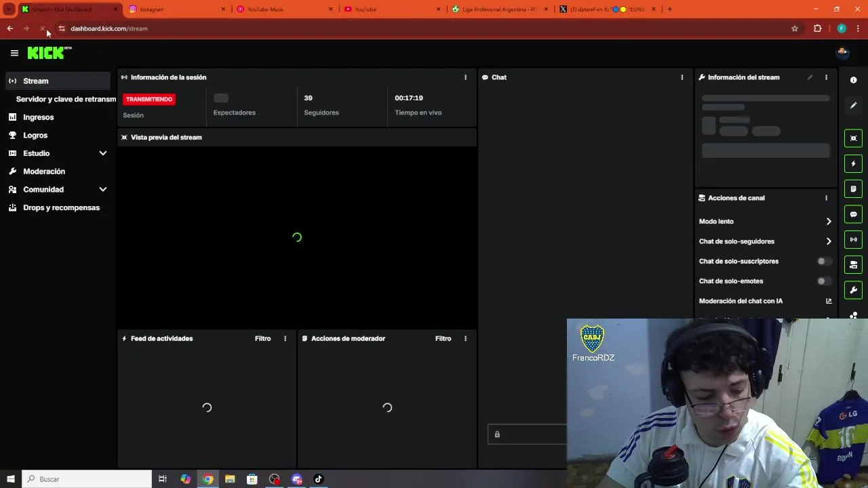Toggle the channel actions widget icon
This screenshot has height=488, width=868.
[x=853, y=264]
